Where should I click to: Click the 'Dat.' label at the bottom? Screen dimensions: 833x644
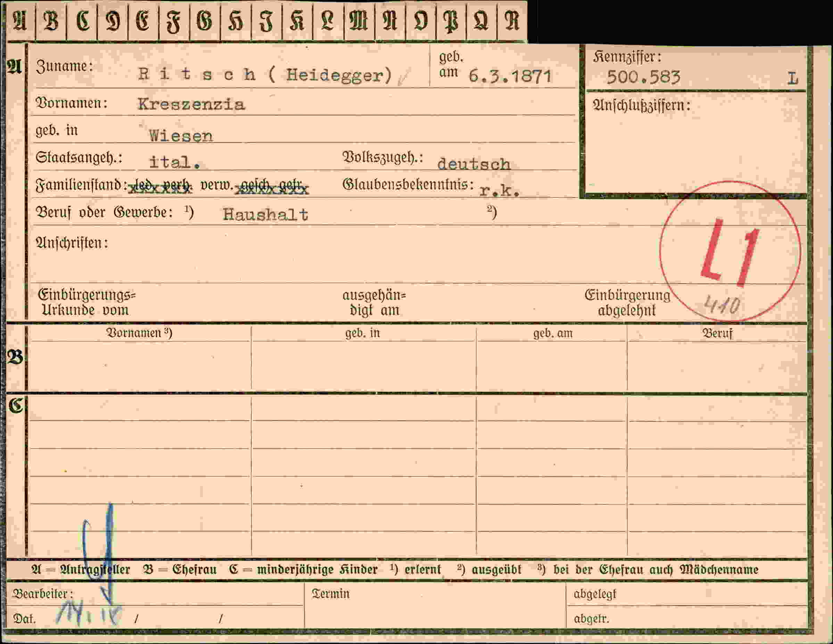(x=24, y=618)
